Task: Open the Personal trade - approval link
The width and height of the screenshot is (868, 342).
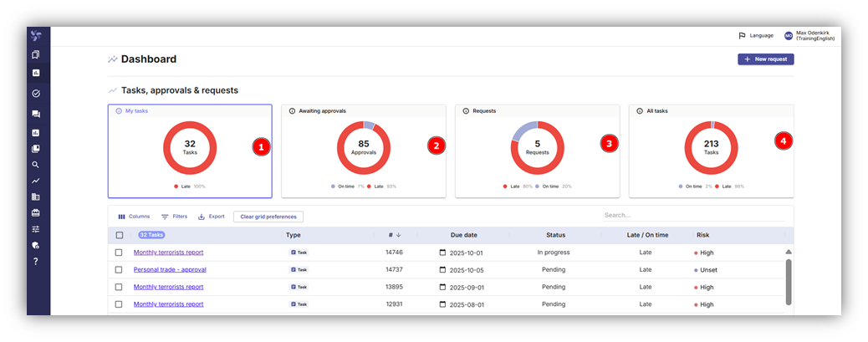Action: (170, 269)
